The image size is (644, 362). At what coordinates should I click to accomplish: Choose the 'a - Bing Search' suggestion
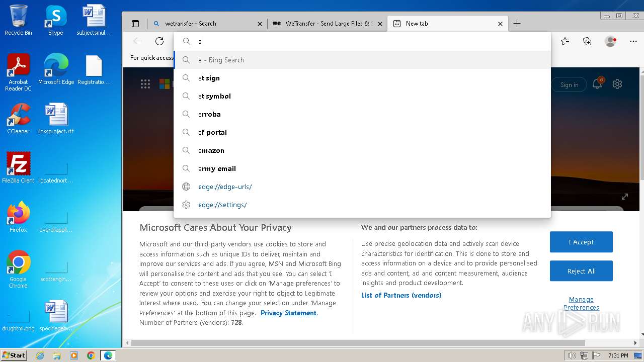click(x=362, y=60)
